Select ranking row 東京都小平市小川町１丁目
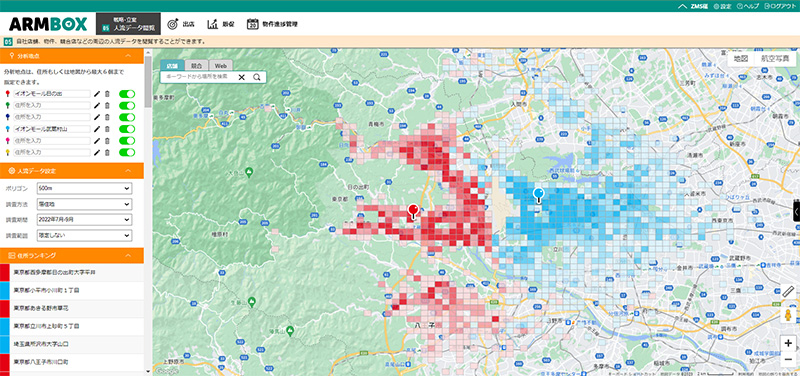Viewport: 800px width, 376px height. 72,290
